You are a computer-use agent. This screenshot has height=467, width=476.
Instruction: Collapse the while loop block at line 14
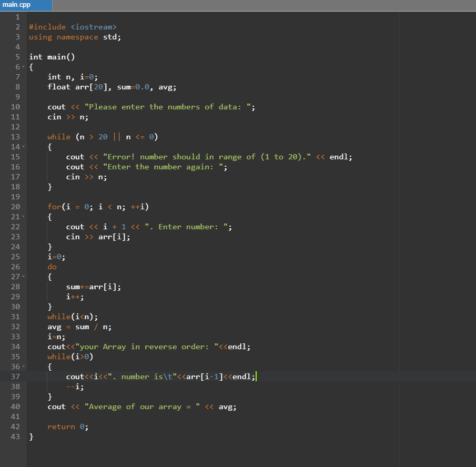click(x=24, y=147)
